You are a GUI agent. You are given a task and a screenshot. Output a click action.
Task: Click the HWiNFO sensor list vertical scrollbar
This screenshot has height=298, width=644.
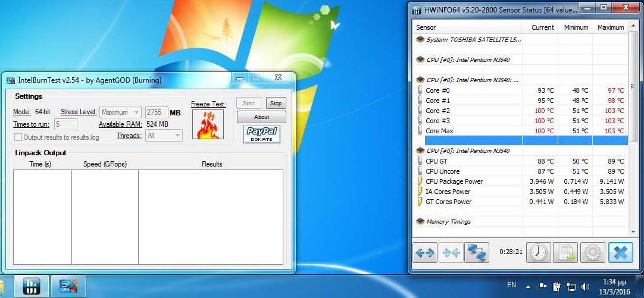[633, 129]
